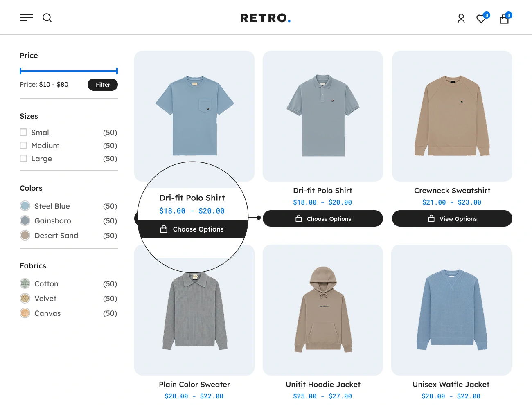Viewport: 532px width, 405px height.
Task: Check the Small size checkbox
Action: [23, 132]
